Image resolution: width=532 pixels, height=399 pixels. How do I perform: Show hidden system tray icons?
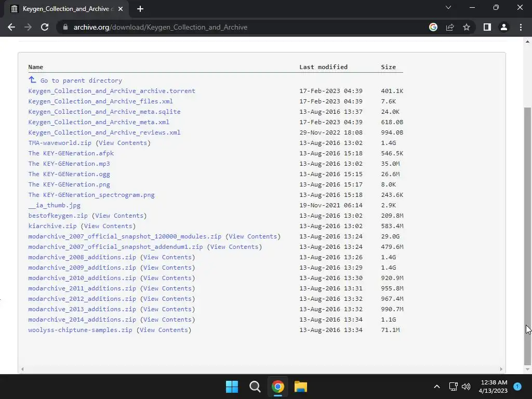click(x=437, y=387)
